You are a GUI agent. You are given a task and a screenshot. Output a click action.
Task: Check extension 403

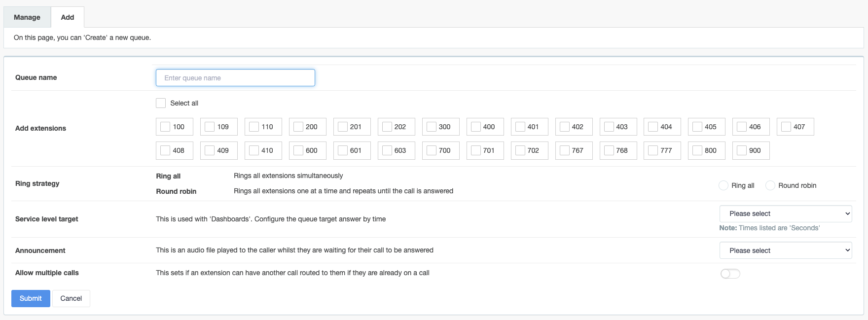pyautogui.click(x=609, y=127)
